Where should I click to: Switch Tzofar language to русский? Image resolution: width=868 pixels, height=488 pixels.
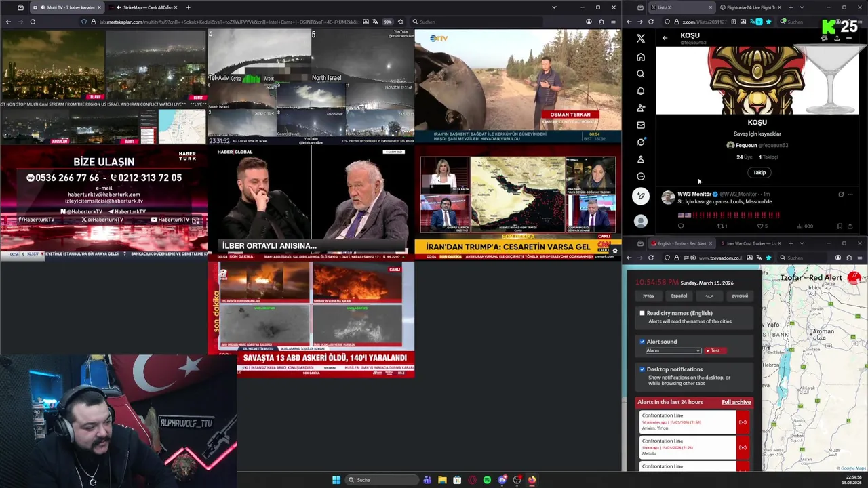tap(740, 296)
